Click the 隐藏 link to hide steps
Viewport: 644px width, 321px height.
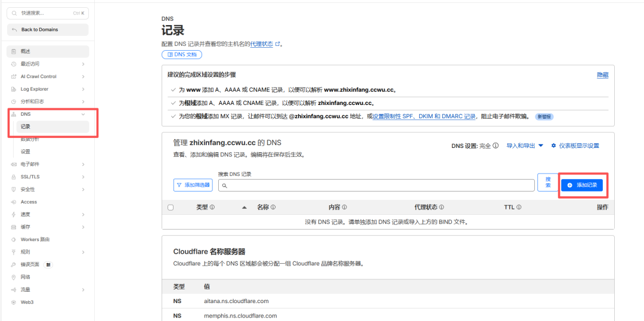[602, 75]
